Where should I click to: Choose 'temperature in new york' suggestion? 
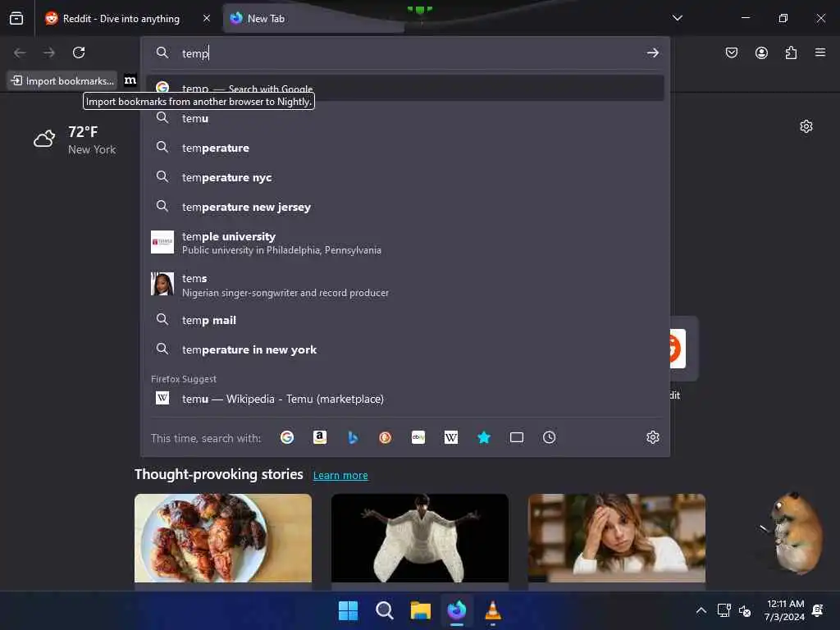pos(405,349)
